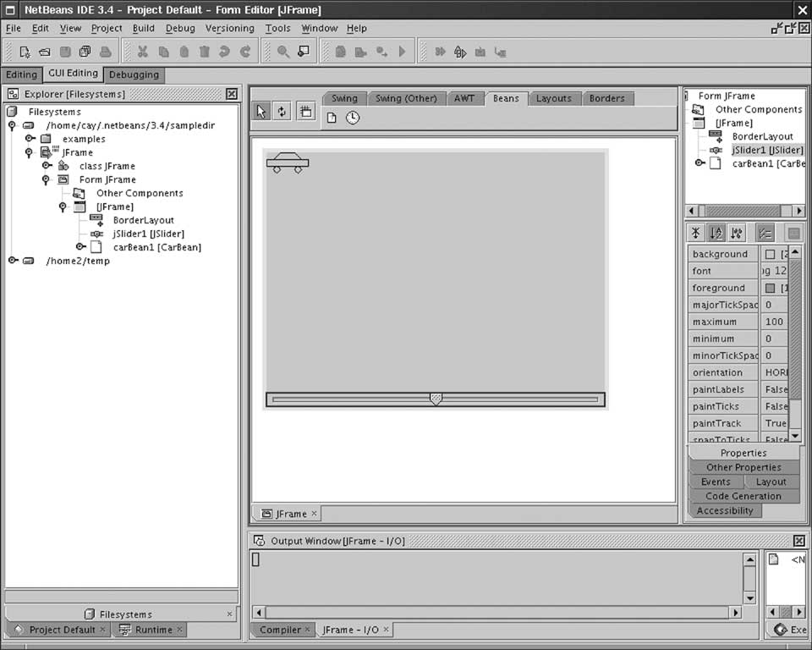Viewport: 812px width, 650px height.
Task: Click the Execute play icon
Action: coord(403,52)
